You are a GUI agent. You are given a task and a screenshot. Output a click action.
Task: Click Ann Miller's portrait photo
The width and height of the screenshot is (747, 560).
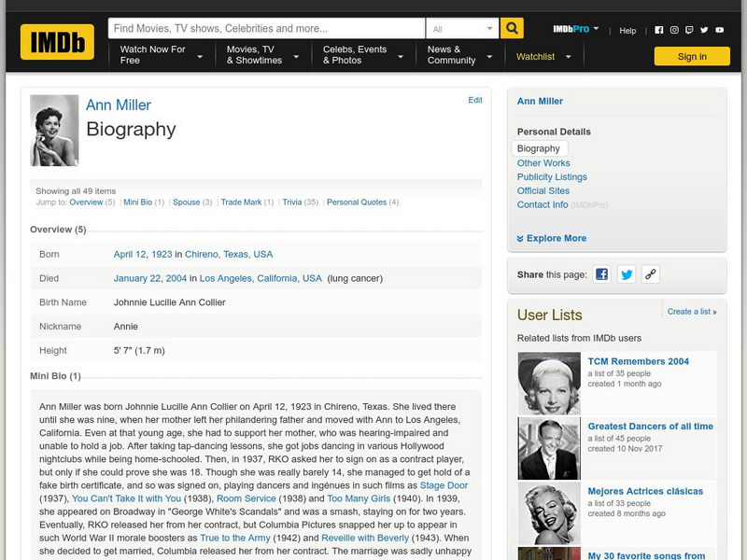pos(54,131)
